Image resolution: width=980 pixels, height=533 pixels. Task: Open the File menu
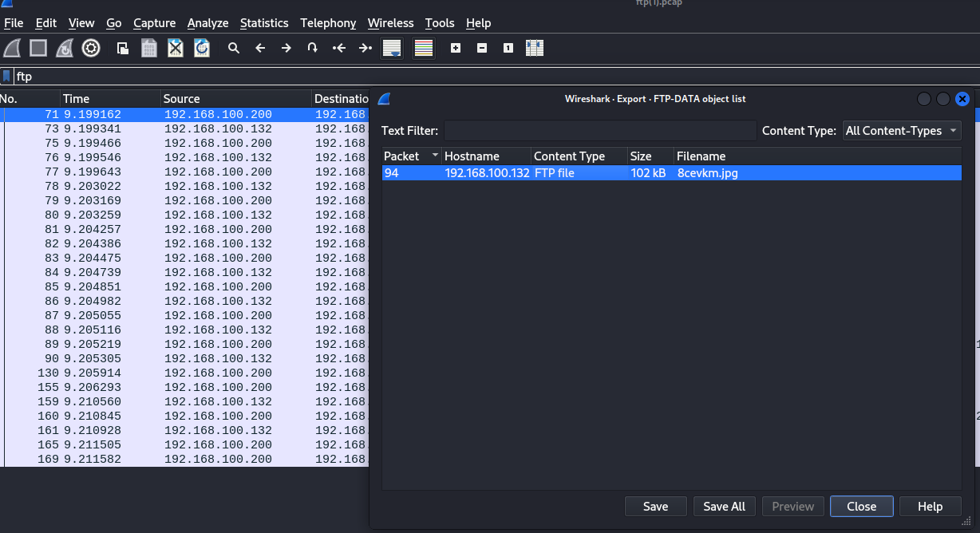click(14, 23)
